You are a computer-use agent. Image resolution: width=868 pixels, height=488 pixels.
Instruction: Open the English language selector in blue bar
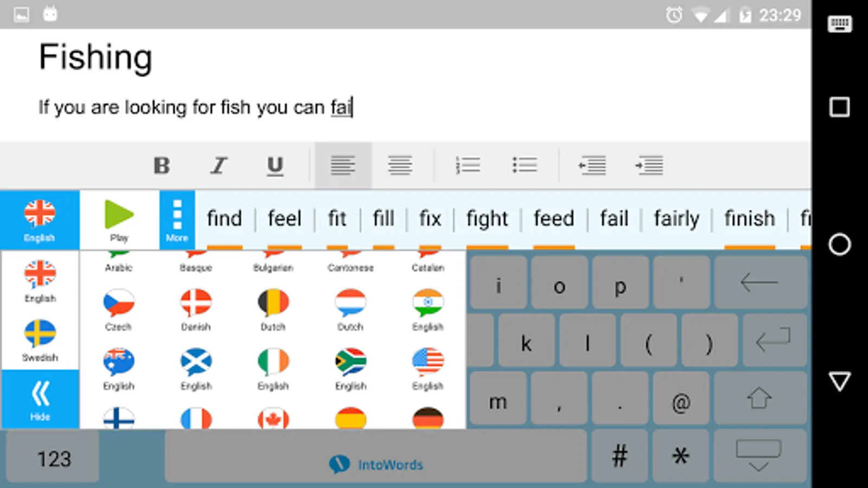40,220
